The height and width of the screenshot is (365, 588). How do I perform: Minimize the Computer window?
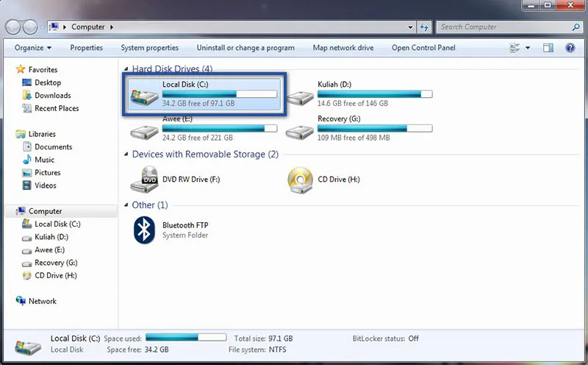point(531,5)
